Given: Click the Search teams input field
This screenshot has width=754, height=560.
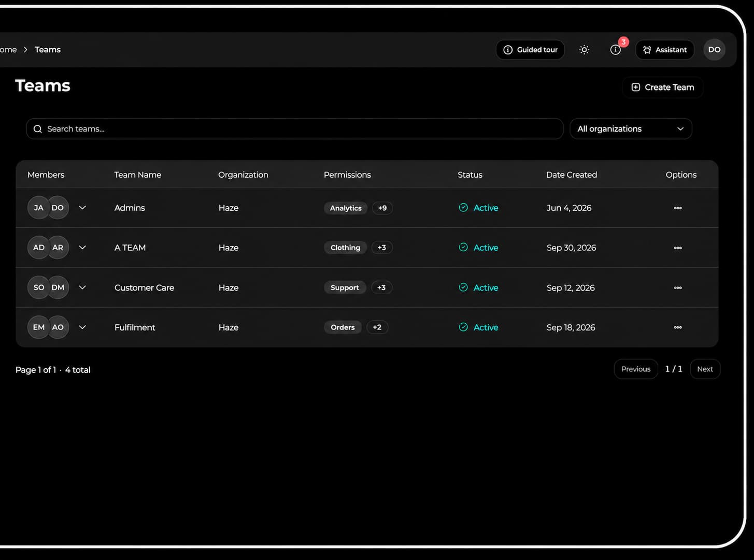Looking at the screenshot, I should click(x=294, y=129).
